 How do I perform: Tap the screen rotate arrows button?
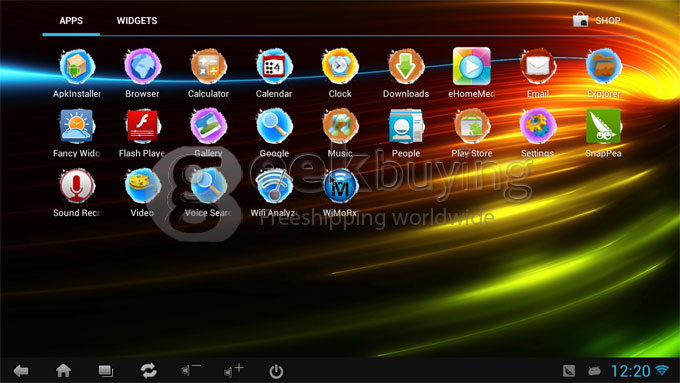pyautogui.click(x=148, y=371)
